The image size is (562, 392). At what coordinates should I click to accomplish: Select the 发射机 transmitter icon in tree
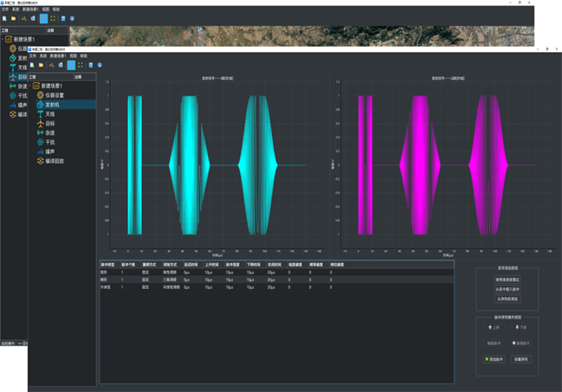pos(39,105)
